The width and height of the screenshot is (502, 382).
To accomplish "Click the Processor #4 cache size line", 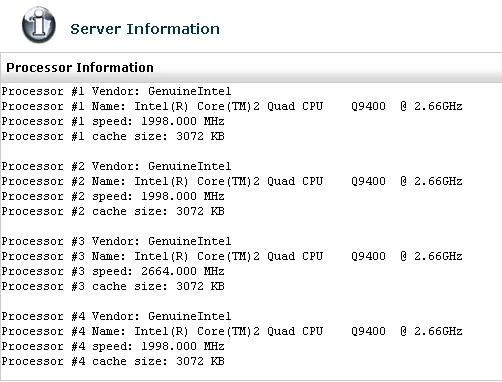I will click(x=113, y=361).
